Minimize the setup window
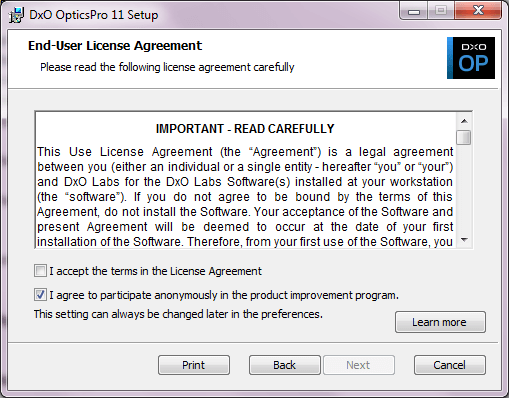The image size is (509, 398). click(x=414, y=11)
